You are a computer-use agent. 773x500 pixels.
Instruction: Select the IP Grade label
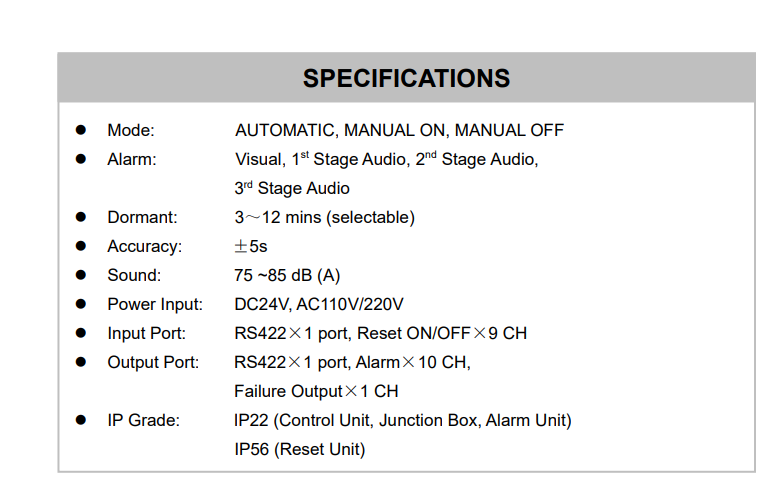pyautogui.click(x=143, y=420)
